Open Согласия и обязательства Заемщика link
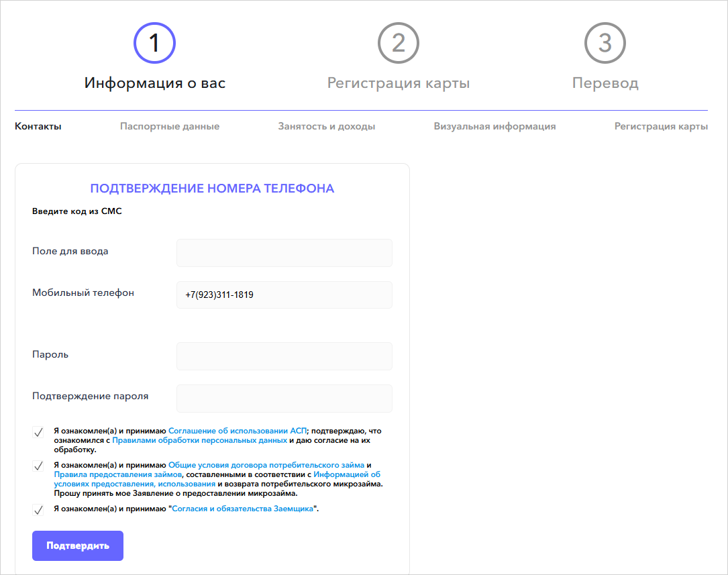728x575 pixels. click(x=243, y=509)
